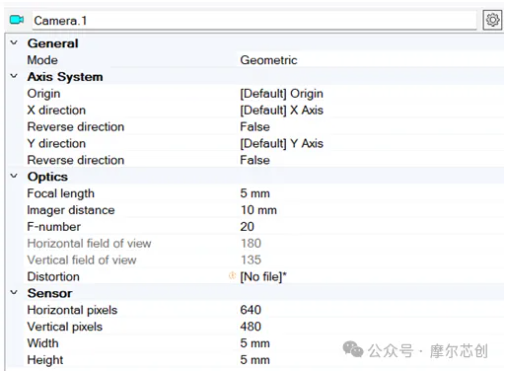The height and width of the screenshot is (377, 516).
Task: Click the Sensor section header
Action: point(49,293)
